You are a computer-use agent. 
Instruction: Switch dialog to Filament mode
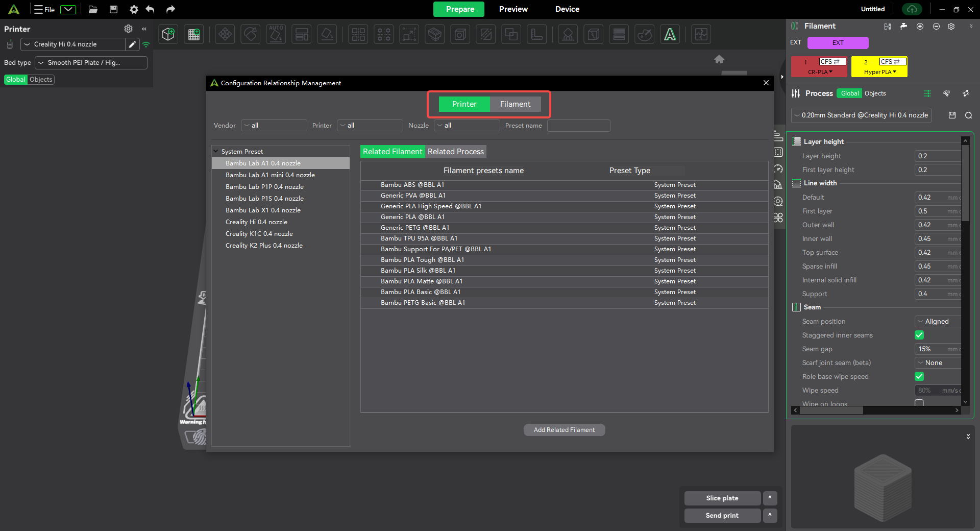(x=515, y=104)
